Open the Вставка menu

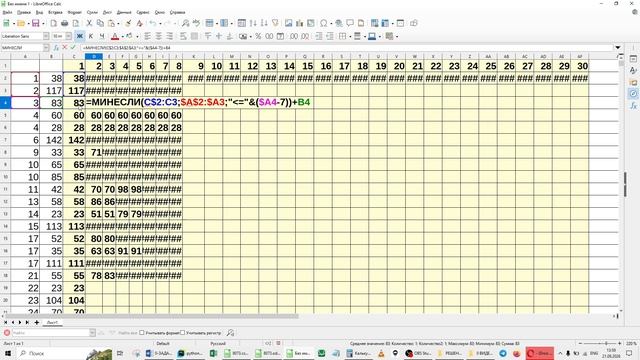[x=56, y=13]
